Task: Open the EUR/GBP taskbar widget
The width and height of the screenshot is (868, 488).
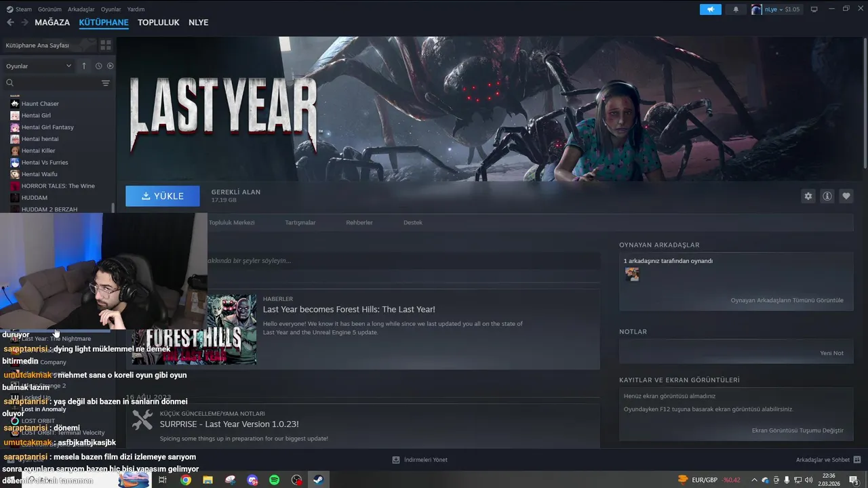Action: (x=709, y=480)
